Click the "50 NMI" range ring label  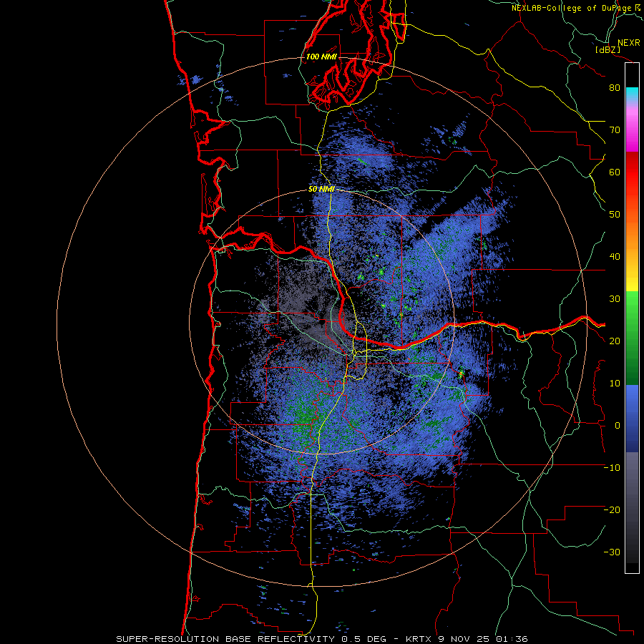tap(321, 190)
